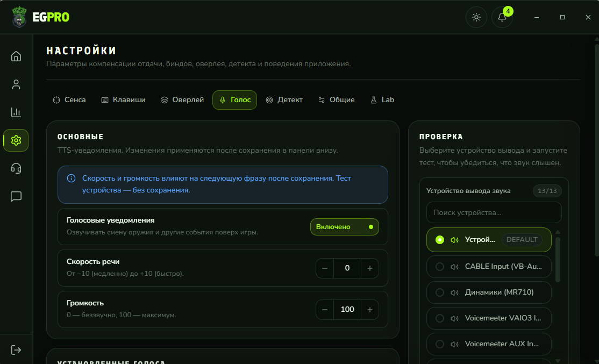Screen dimensions: 599x364
Task: Click speaker icon of Динамики (MR710)
Action: [454, 292]
